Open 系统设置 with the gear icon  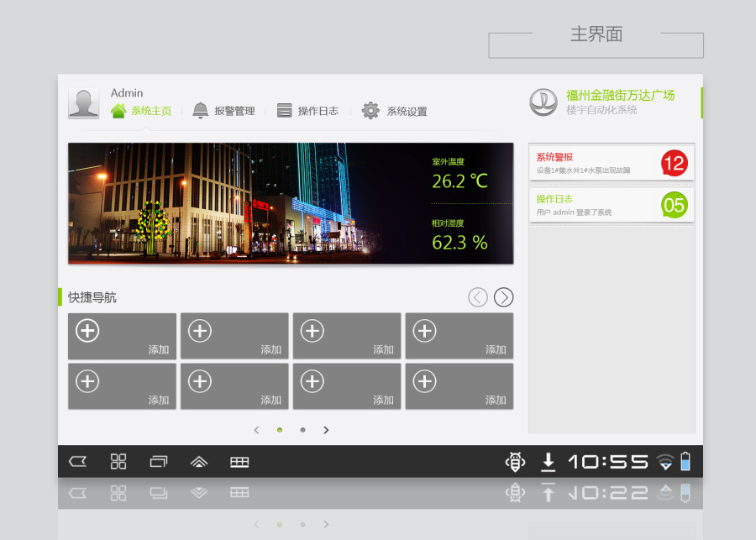click(x=370, y=110)
